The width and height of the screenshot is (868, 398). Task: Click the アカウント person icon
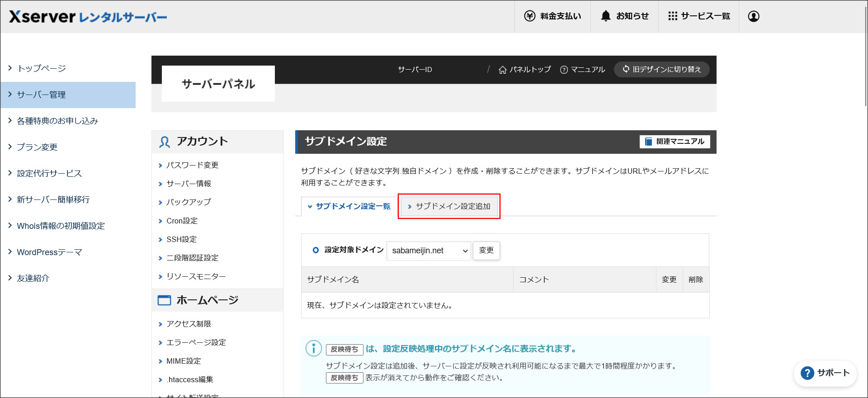(164, 142)
